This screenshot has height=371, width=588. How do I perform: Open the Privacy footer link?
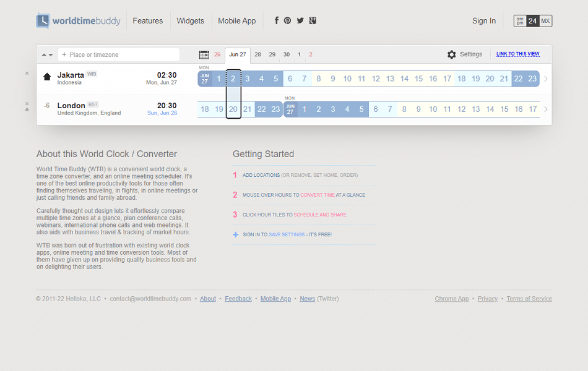(x=488, y=299)
